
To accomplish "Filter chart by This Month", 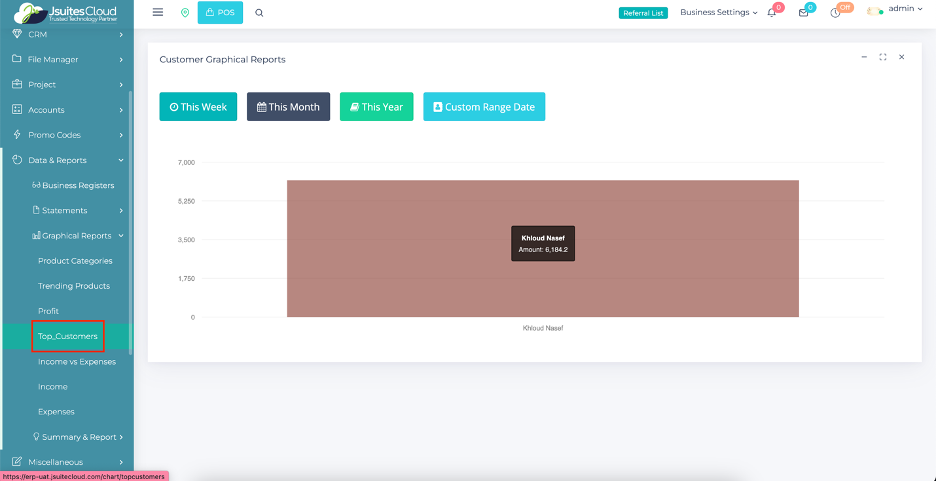I will tap(288, 107).
